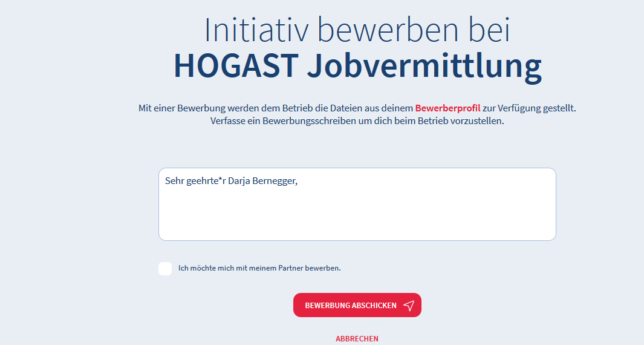Click the Bewerbung Abschicken button
Screen dimensions: 644x345
pos(357,305)
